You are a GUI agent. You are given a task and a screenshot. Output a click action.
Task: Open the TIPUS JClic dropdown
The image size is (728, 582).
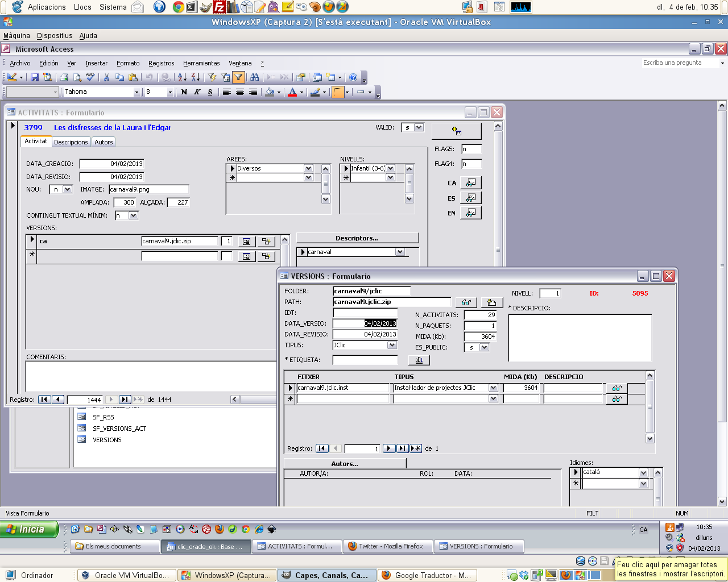392,346
